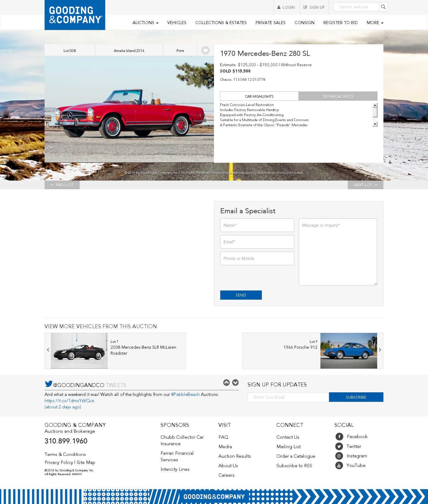428x504 pixels.
Task: Focus the Phone or Mobile field
Action: click(257, 258)
